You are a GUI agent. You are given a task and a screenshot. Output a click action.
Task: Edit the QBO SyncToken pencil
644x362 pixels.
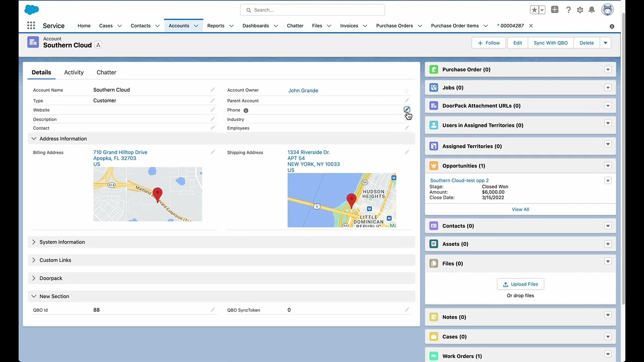click(407, 310)
